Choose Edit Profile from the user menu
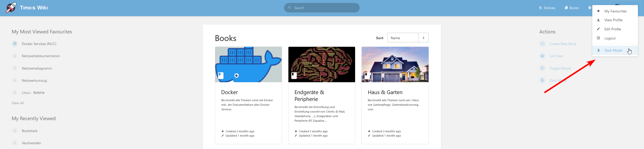Viewport: 644px width, 149px height. coord(612,29)
